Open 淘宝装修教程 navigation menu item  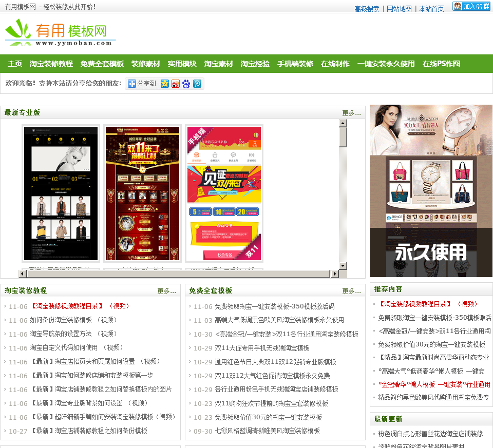[51, 64]
